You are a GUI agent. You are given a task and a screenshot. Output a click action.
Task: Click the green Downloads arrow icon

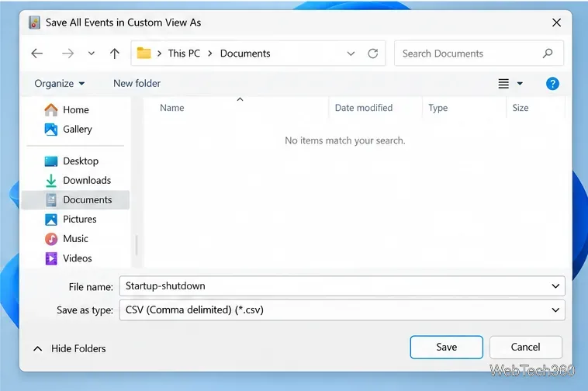(x=51, y=181)
